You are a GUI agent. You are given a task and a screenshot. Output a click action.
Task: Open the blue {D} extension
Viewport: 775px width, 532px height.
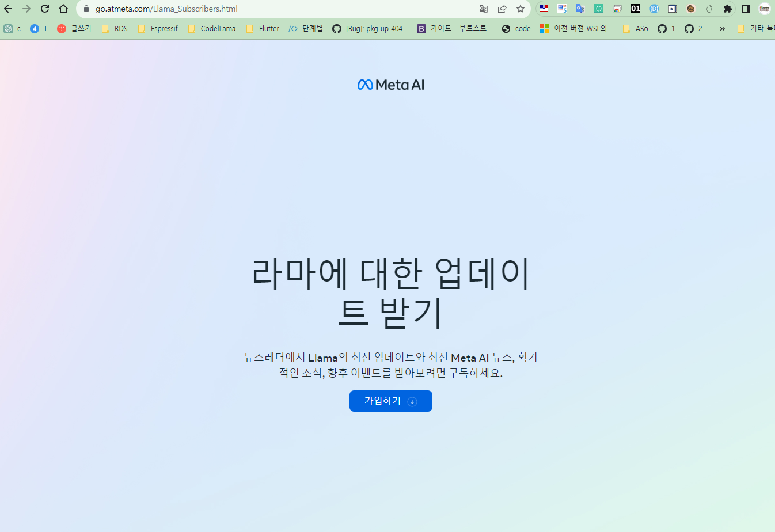tap(654, 9)
